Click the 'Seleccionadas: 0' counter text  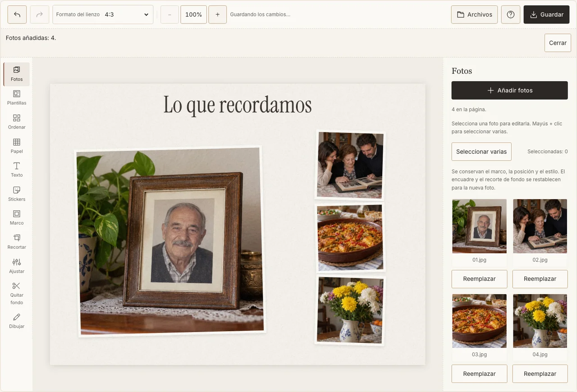click(x=548, y=151)
